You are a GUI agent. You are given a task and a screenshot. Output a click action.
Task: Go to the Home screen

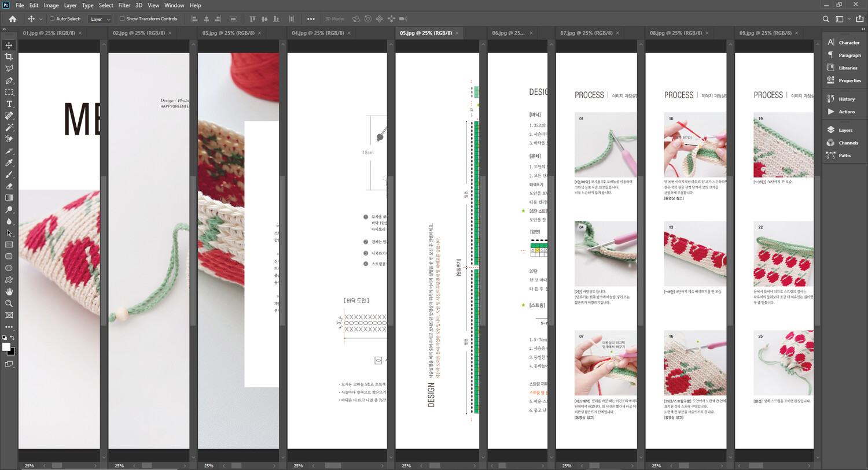[12, 19]
